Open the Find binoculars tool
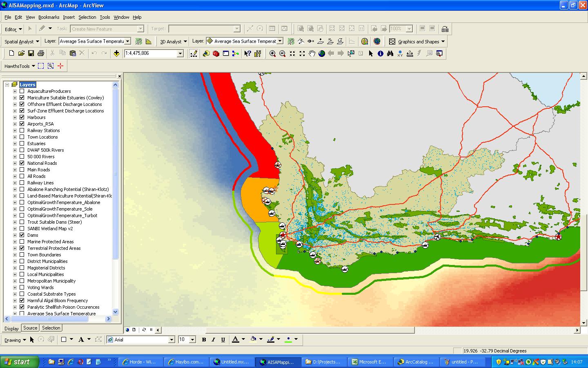The width and height of the screenshot is (588, 368). click(x=390, y=54)
